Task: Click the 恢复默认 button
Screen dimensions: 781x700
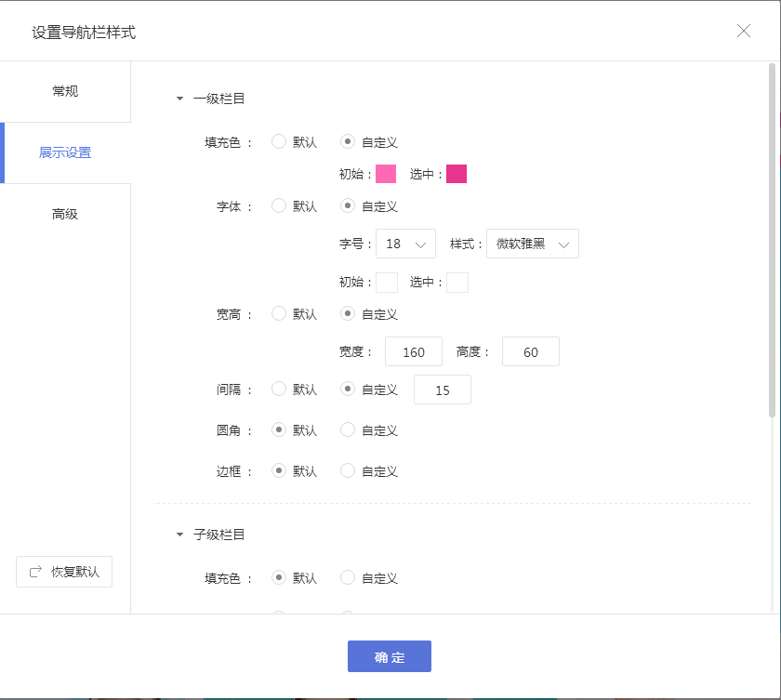Action: coord(64,572)
